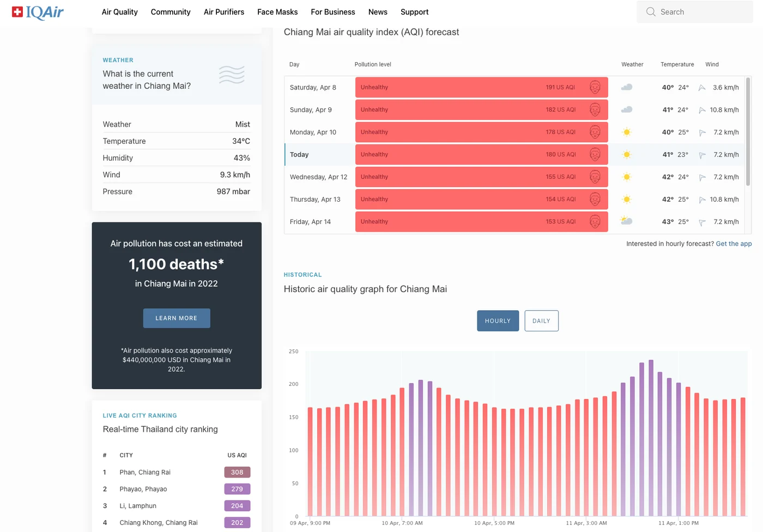Click the mask face icon for Thursday, Apr 13

[595, 199]
